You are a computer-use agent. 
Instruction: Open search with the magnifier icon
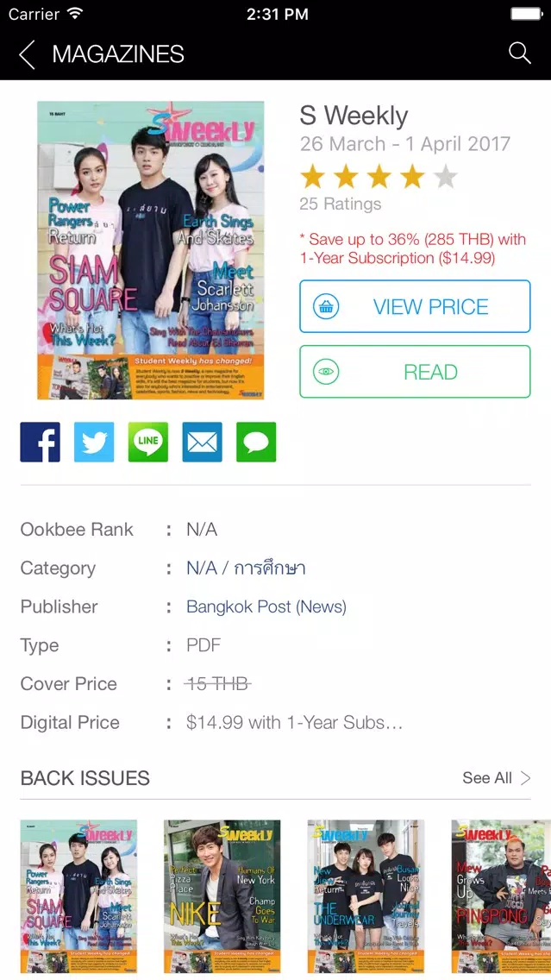[519, 53]
